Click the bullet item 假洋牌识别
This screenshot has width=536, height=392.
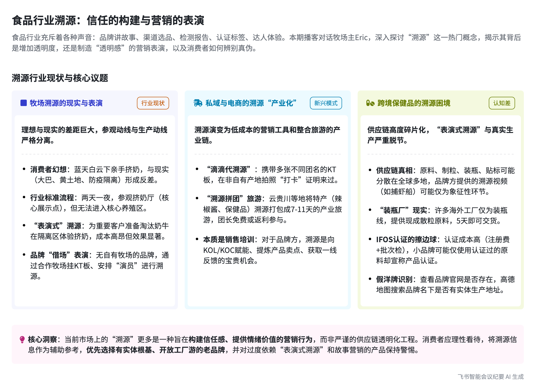click(x=394, y=279)
